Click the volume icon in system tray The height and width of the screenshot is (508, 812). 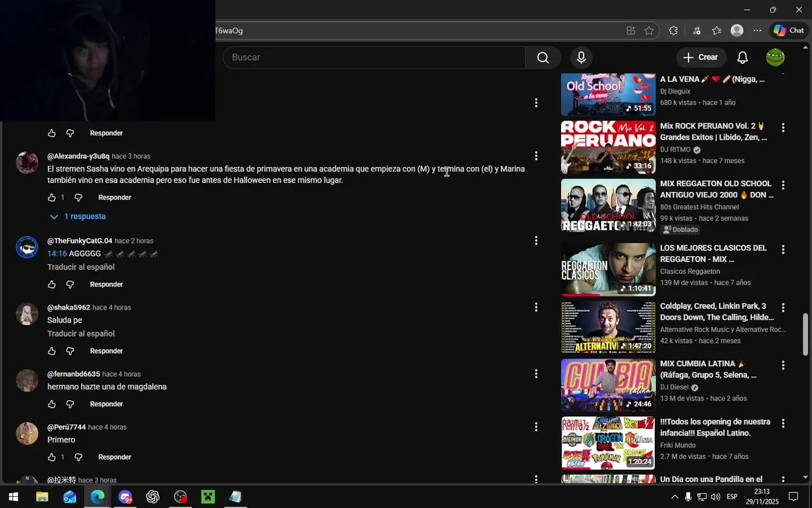(715, 497)
